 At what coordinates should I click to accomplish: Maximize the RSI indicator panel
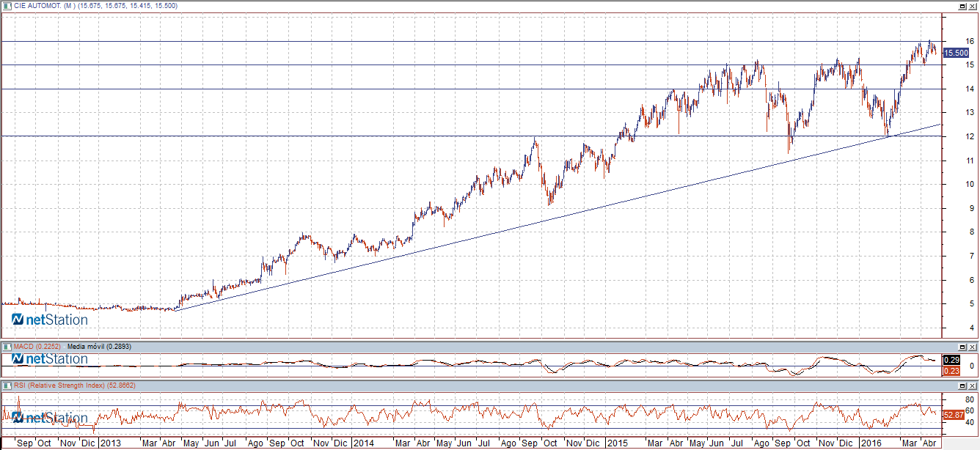click(962, 385)
